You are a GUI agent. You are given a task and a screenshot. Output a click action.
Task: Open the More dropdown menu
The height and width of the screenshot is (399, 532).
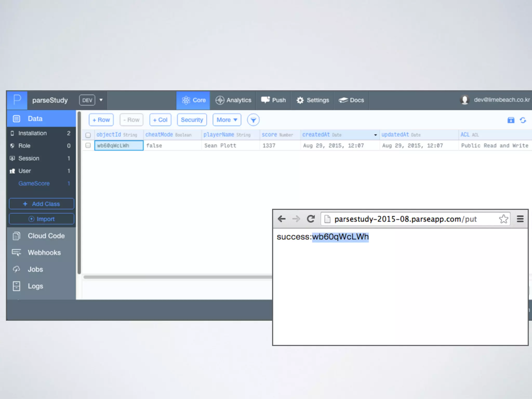click(x=227, y=120)
